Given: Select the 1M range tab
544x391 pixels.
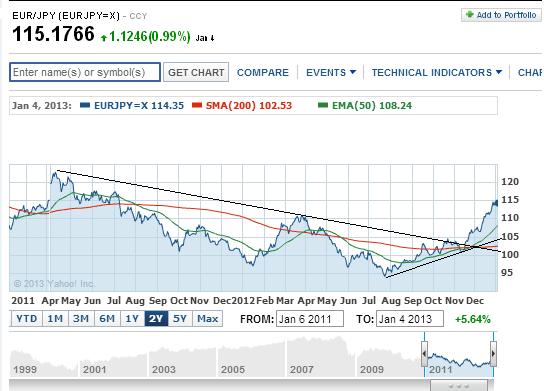Looking at the screenshot, I should coord(55,318).
